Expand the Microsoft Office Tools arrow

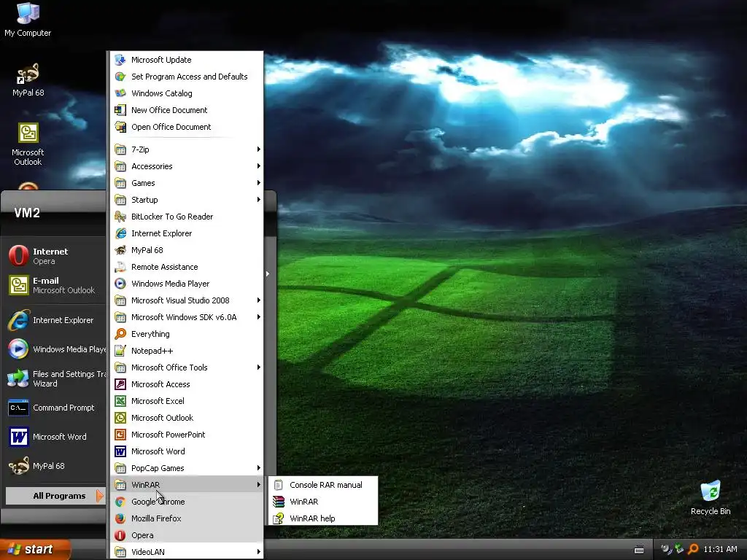[x=259, y=367]
